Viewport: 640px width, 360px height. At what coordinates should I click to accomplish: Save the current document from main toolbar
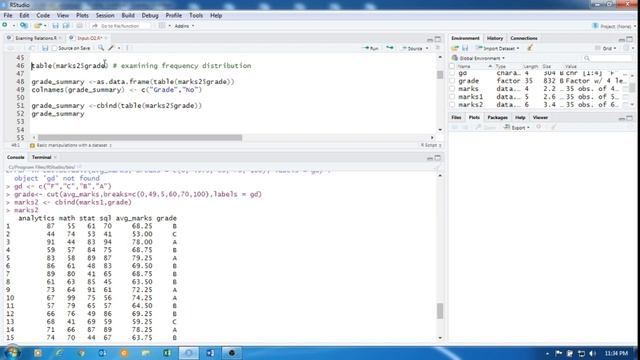click(56, 26)
